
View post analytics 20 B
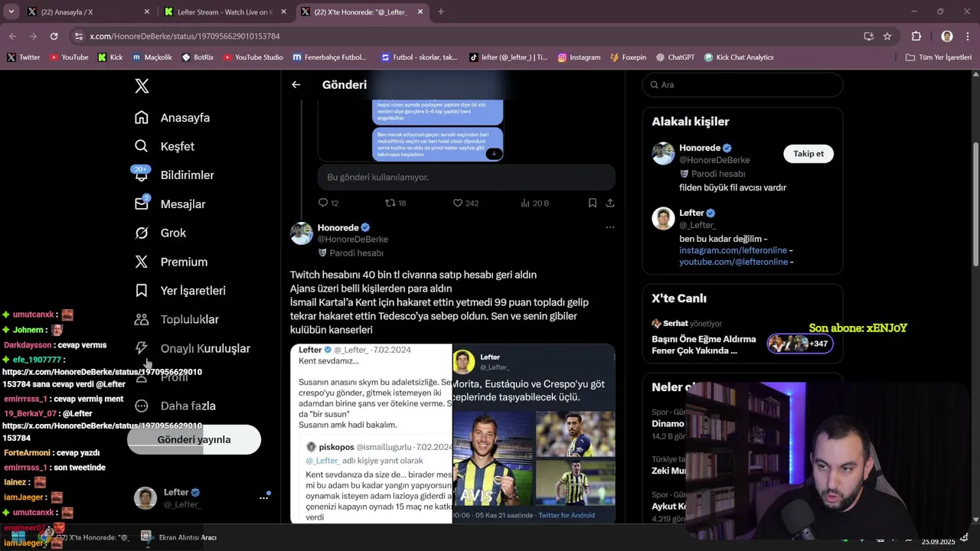pyautogui.click(x=534, y=203)
